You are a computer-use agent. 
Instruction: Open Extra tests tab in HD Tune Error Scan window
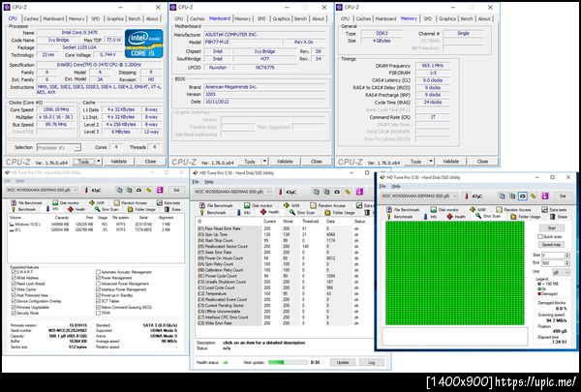pyautogui.click(x=553, y=210)
